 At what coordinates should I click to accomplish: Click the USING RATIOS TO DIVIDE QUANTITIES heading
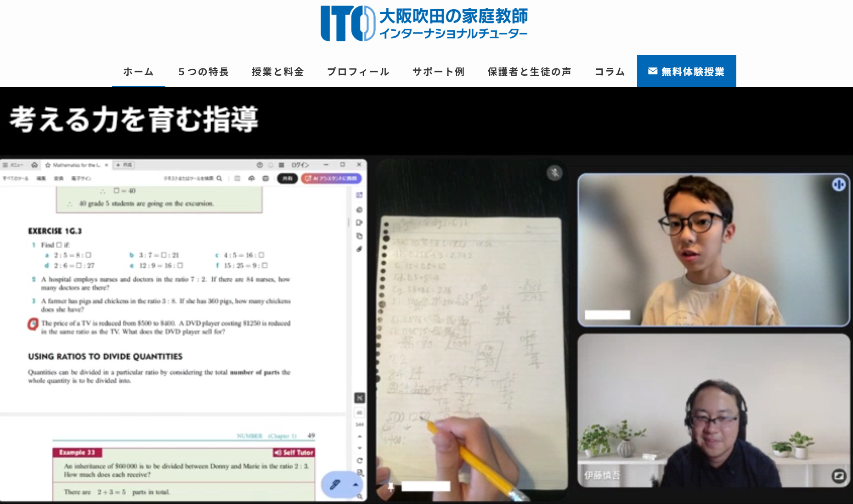tap(105, 357)
